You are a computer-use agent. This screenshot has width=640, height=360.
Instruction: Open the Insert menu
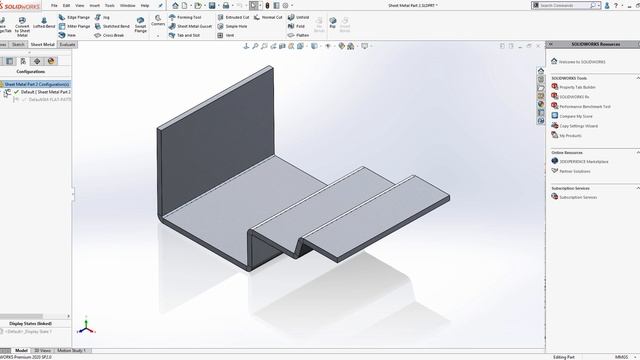pos(94,6)
